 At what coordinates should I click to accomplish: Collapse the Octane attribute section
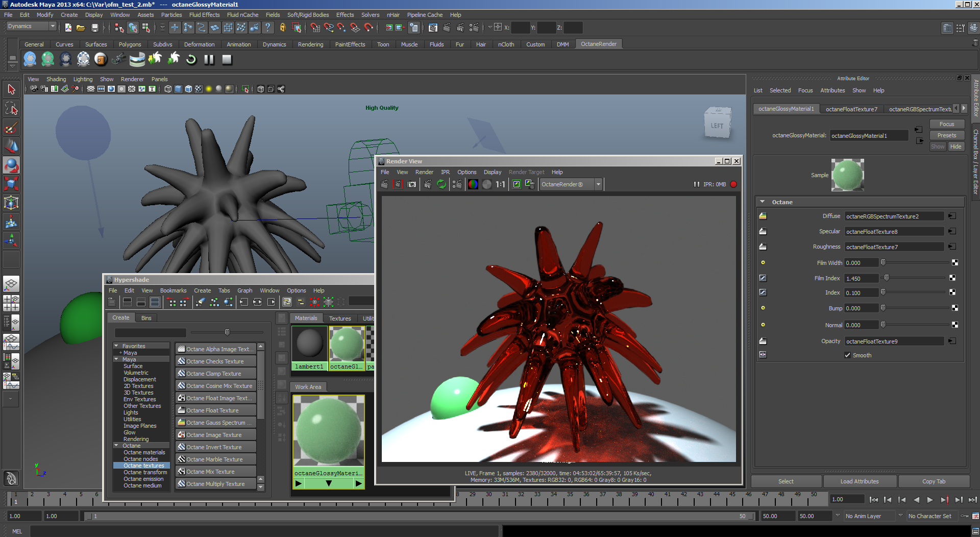point(763,202)
